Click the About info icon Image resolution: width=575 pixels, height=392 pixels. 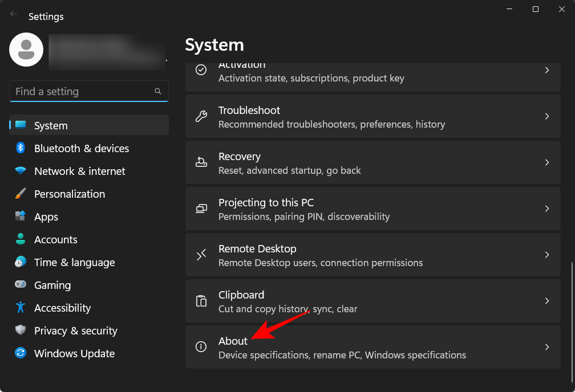pos(201,347)
